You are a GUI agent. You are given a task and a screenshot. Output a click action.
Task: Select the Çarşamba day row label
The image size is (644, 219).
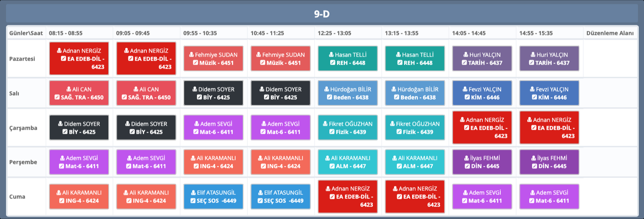click(x=23, y=128)
